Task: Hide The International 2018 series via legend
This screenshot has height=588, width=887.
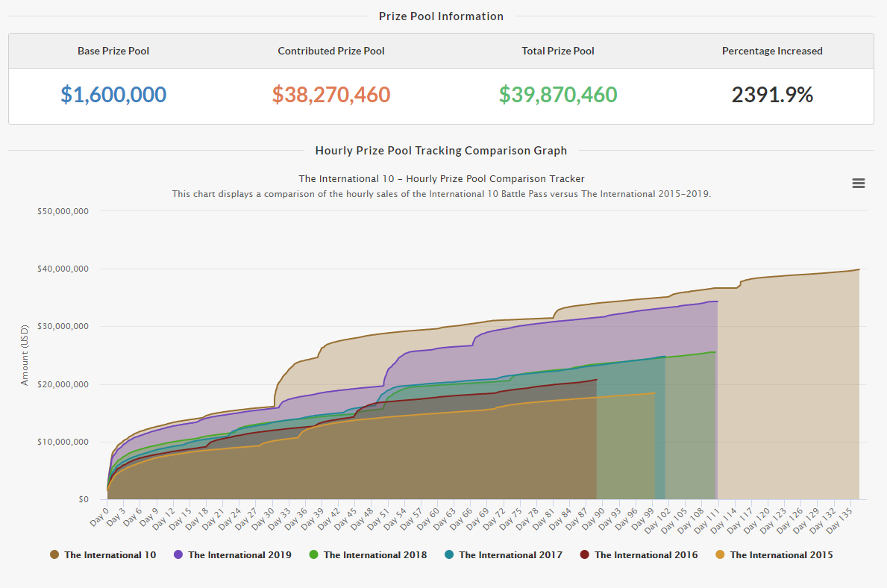Action: (x=368, y=554)
